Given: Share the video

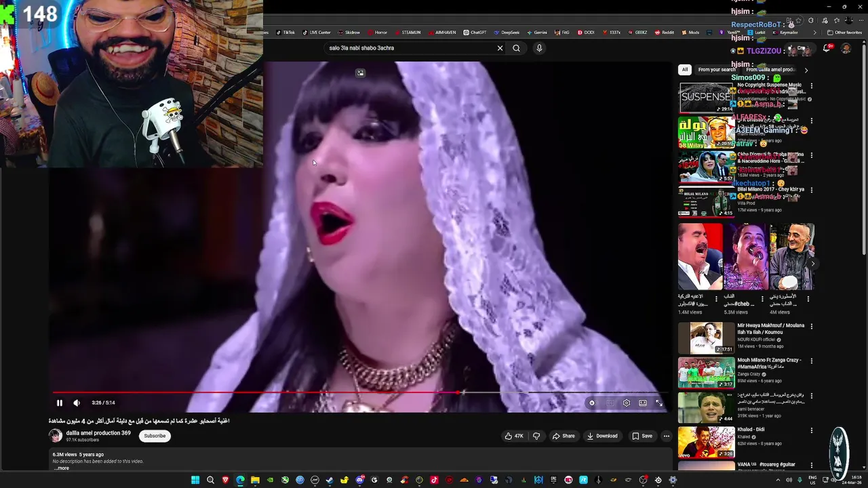Looking at the screenshot, I should point(564,436).
